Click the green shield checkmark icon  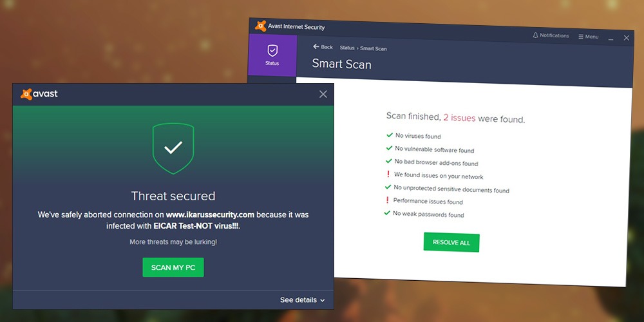click(x=173, y=148)
